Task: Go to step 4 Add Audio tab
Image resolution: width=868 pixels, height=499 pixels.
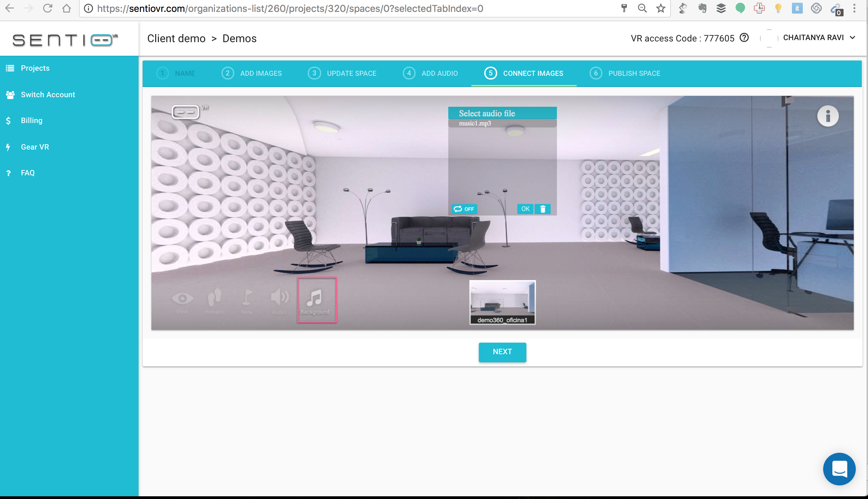Action: click(430, 73)
